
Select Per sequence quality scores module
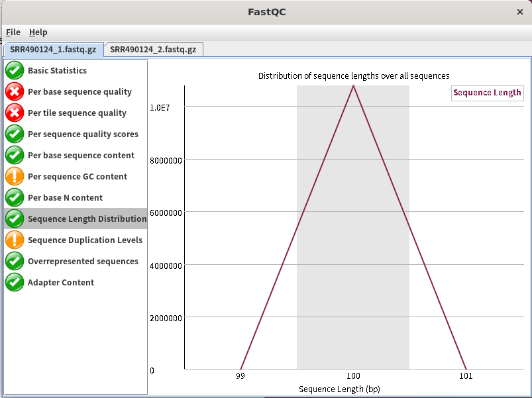pos(76,134)
